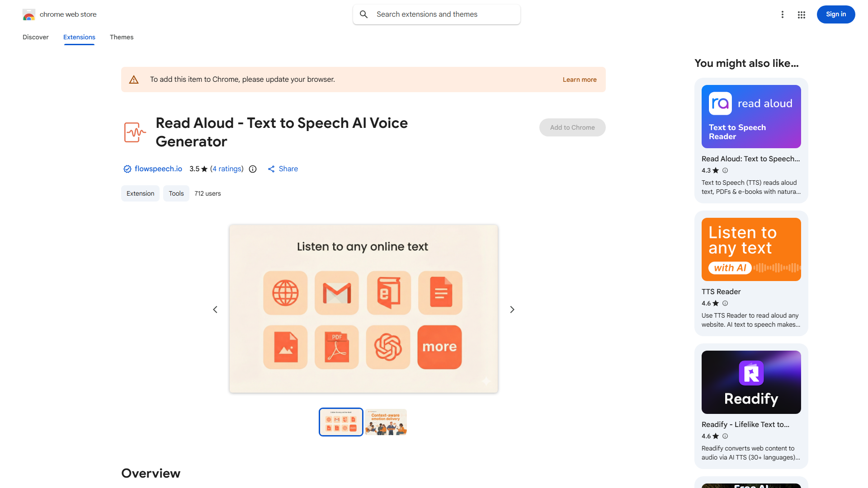868x488 pixels.
Task: Switch to the Discover tab
Action: tap(35, 37)
